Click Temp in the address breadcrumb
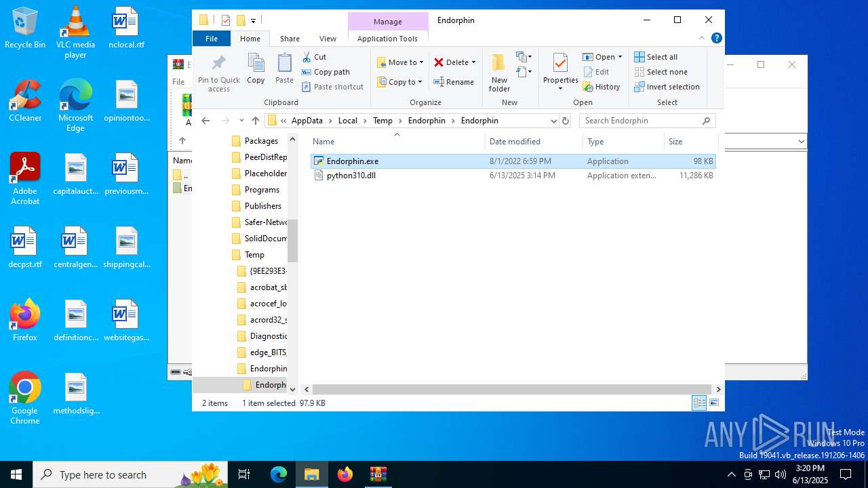This screenshot has height=488, width=868. click(x=382, y=121)
